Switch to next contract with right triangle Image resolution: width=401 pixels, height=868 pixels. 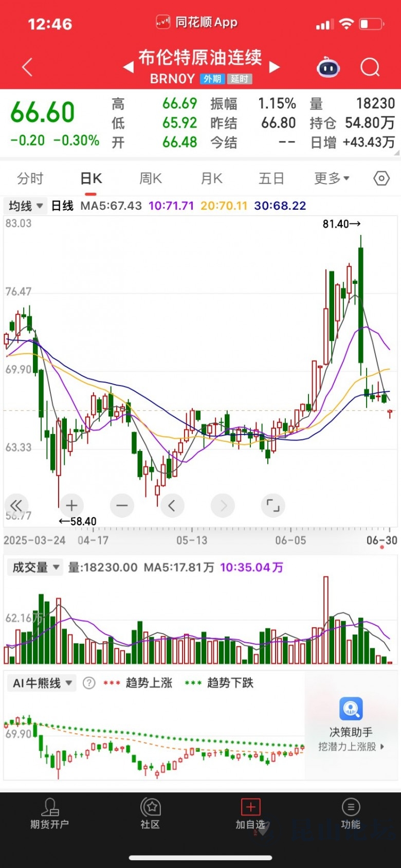click(x=275, y=67)
